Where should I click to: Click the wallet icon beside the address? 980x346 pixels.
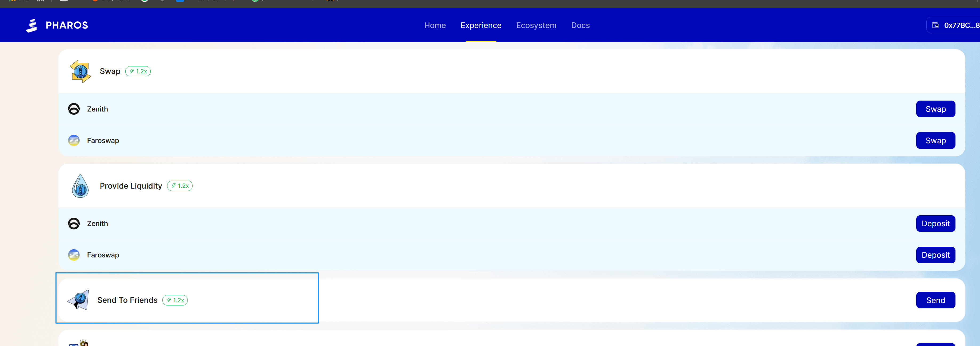click(x=935, y=25)
